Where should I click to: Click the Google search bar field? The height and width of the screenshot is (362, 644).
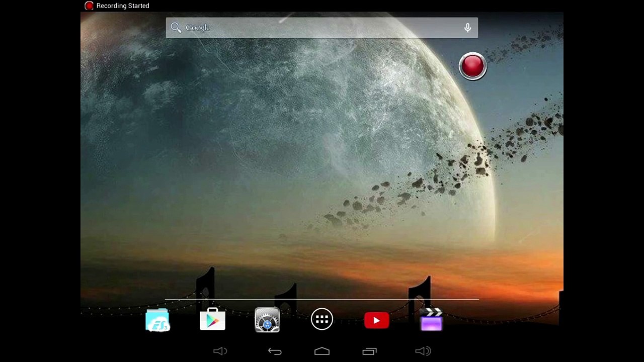coord(322,28)
